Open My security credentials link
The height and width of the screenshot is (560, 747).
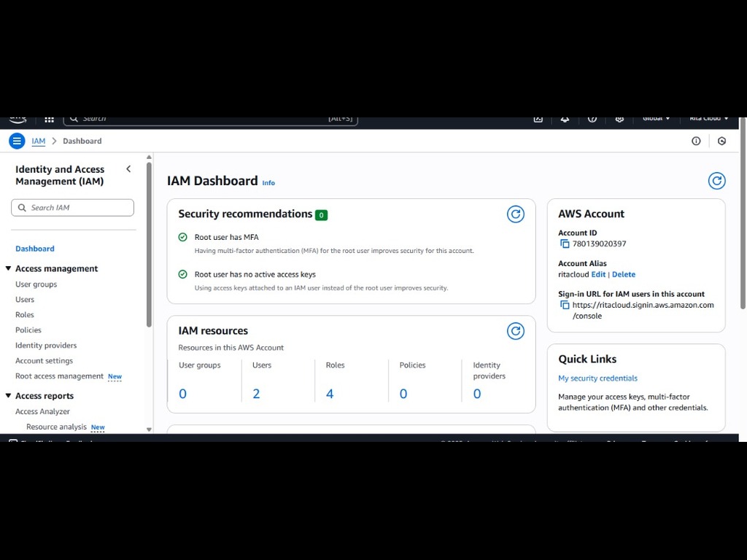598,378
